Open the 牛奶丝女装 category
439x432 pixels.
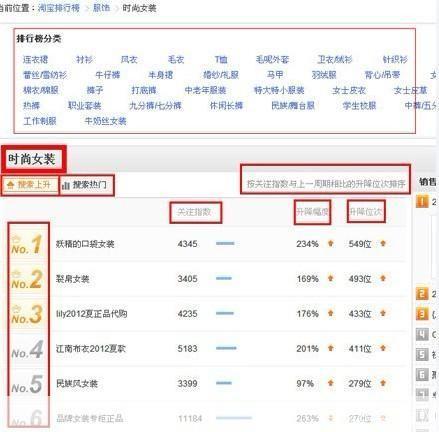click(x=105, y=121)
